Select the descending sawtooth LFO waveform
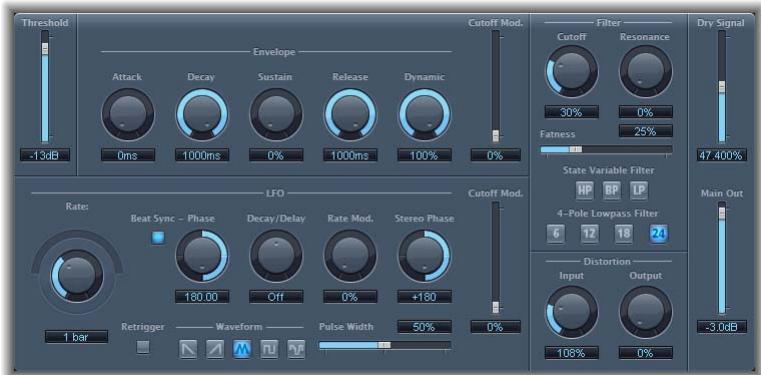The image size is (761, 375). [x=188, y=349]
